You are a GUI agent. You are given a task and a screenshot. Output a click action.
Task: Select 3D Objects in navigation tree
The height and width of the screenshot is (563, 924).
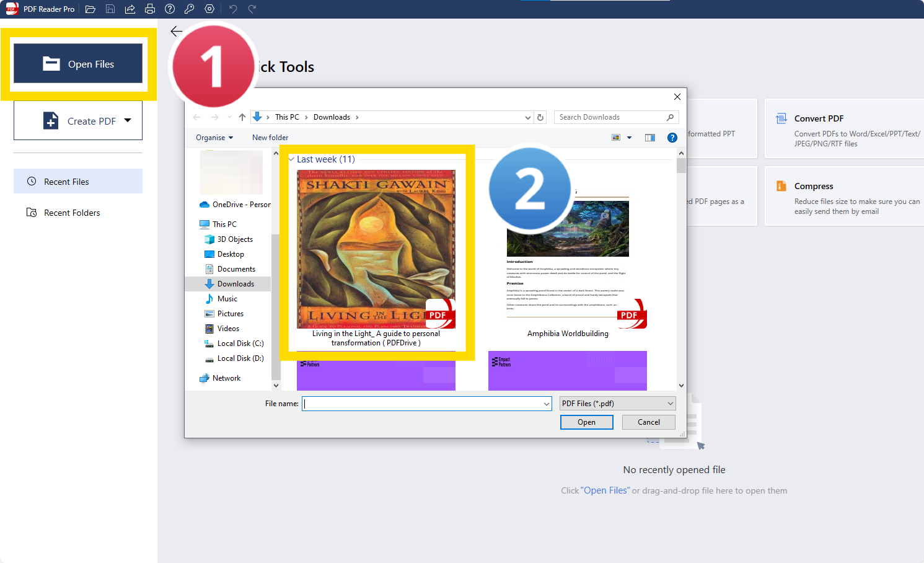coord(229,239)
